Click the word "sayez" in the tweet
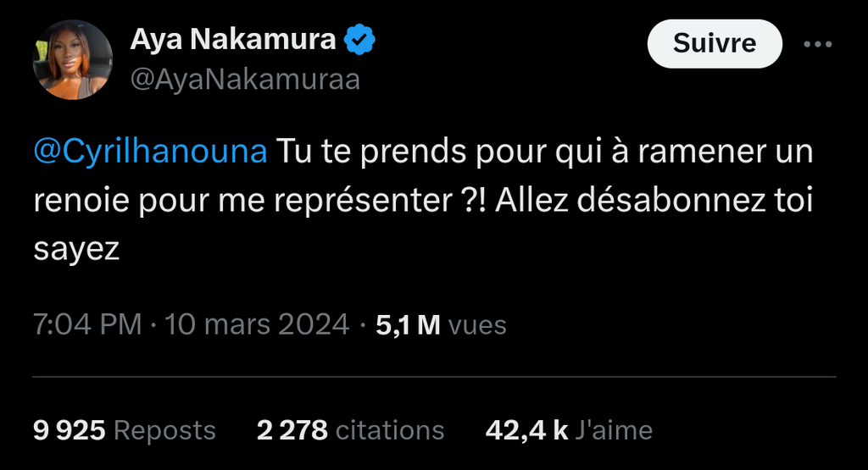 point(79,247)
